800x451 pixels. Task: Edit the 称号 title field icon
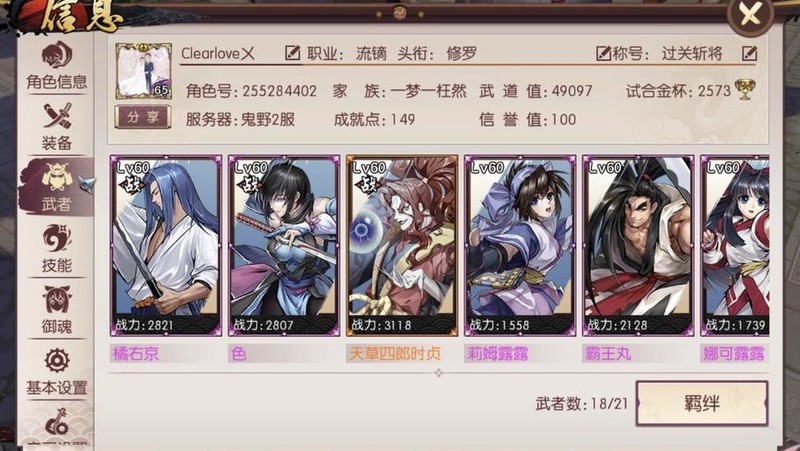[x=604, y=53]
